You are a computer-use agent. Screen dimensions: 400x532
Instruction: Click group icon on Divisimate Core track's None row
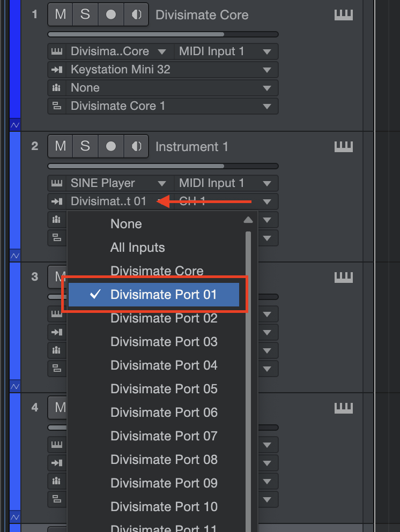click(57, 88)
